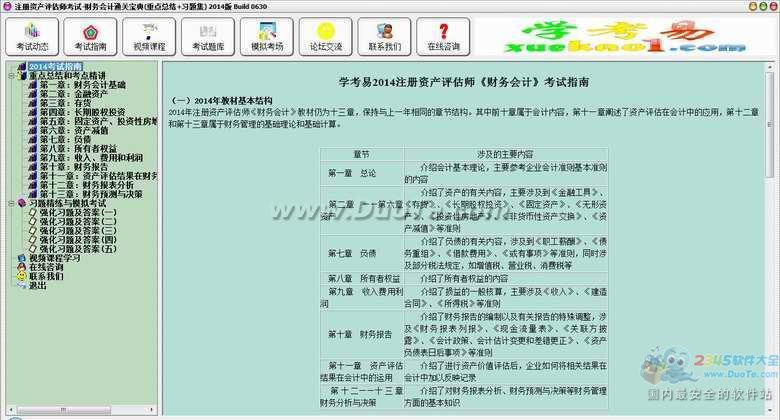The width and height of the screenshot is (780, 420).
Task: Select 强化习题及答案(五) in the tree
Action: pyautogui.click(x=77, y=248)
